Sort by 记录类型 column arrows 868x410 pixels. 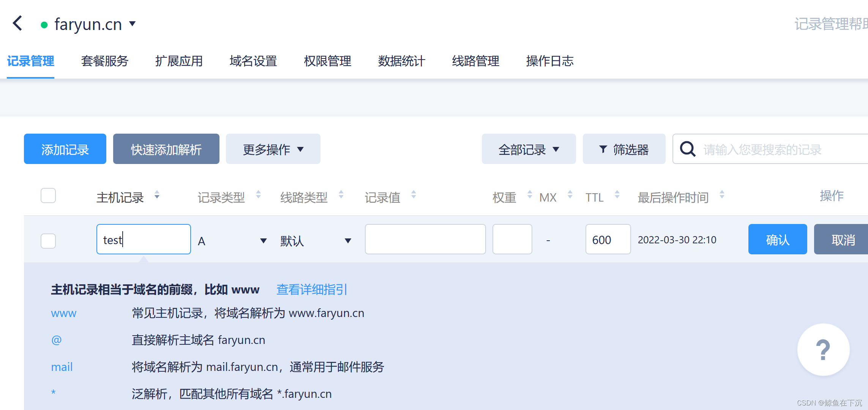[258, 195]
